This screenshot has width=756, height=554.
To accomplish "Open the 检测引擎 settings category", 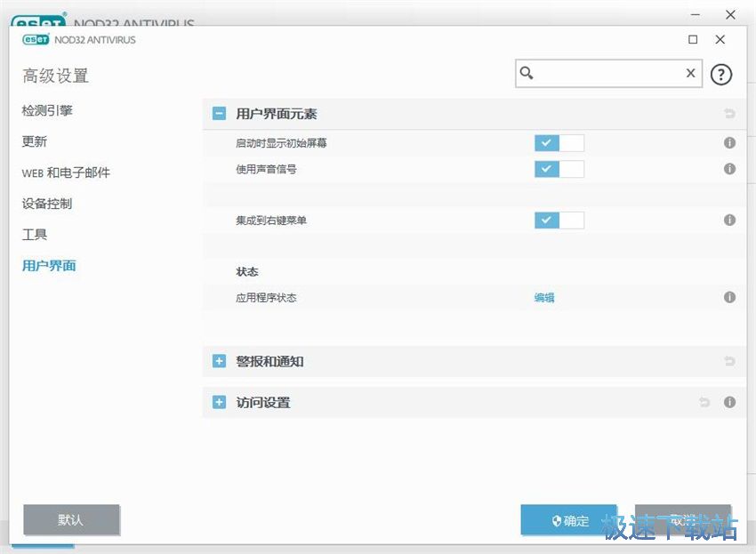I will point(47,110).
